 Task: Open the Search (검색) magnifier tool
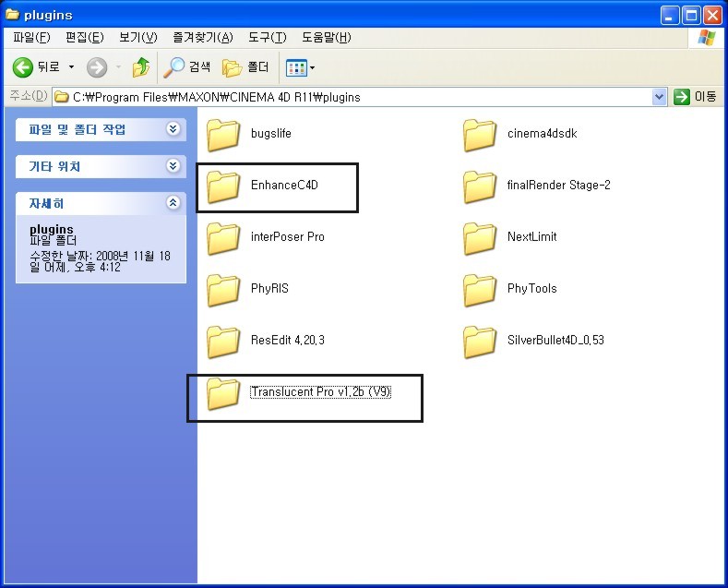(x=186, y=67)
